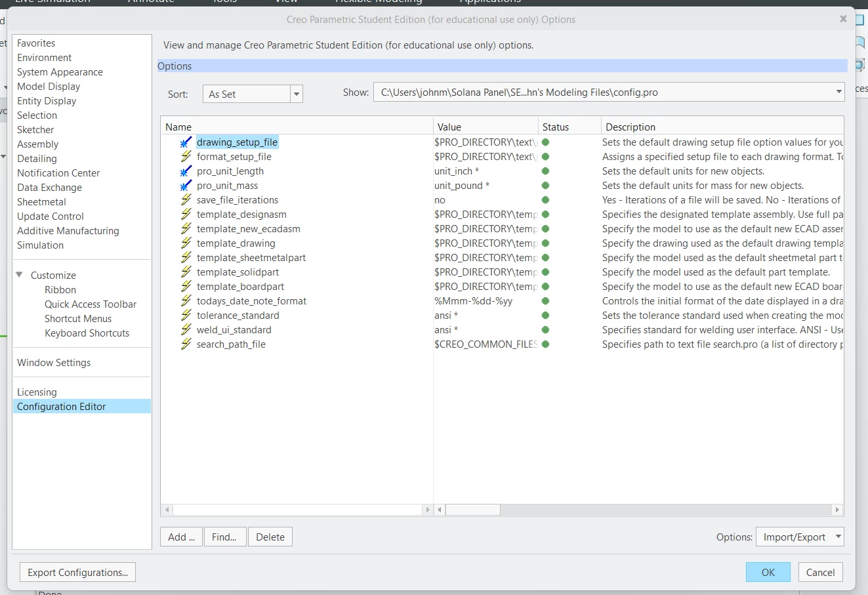Click the Find... button

(224, 537)
